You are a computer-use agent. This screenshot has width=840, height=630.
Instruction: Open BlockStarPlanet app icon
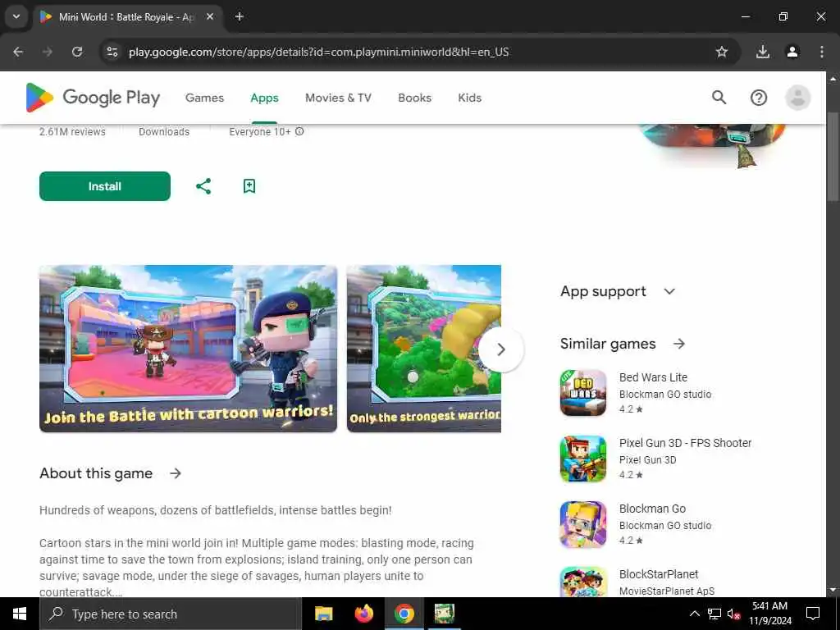583,582
